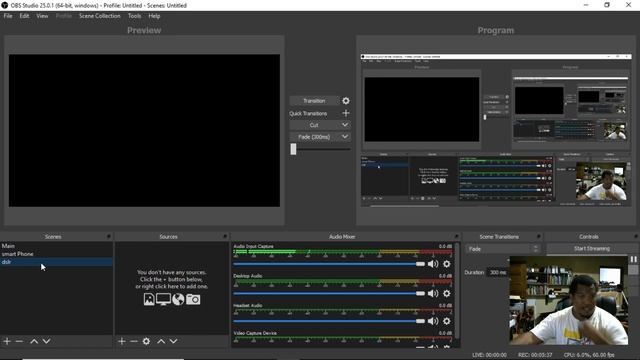Adjust the Desktop Audio volume slider
Screen dimensions: 640x360
(x=329, y=293)
